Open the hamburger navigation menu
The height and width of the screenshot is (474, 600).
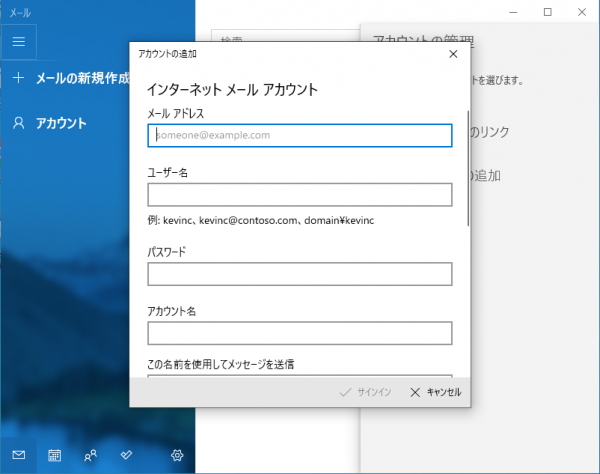(19, 41)
